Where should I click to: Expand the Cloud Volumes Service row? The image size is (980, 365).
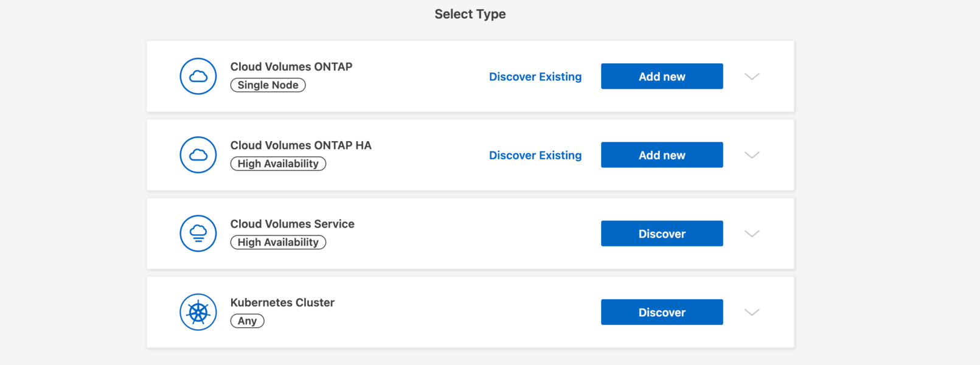click(752, 234)
